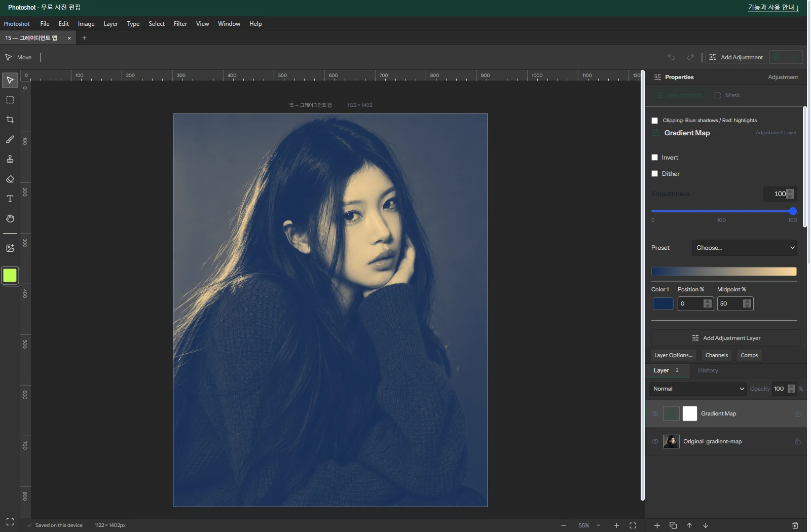Click the Position % input field

coord(695,304)
